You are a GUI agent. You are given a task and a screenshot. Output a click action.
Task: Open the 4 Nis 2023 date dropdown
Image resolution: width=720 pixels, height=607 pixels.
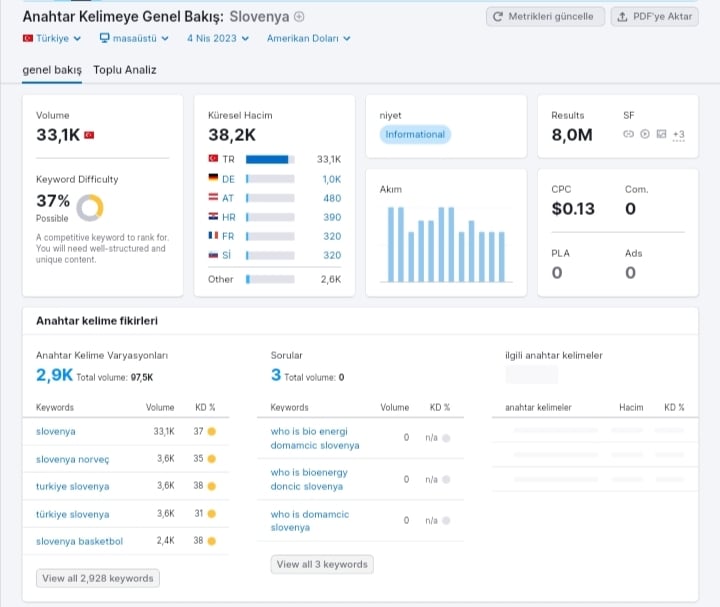click(x=218, y=39)
